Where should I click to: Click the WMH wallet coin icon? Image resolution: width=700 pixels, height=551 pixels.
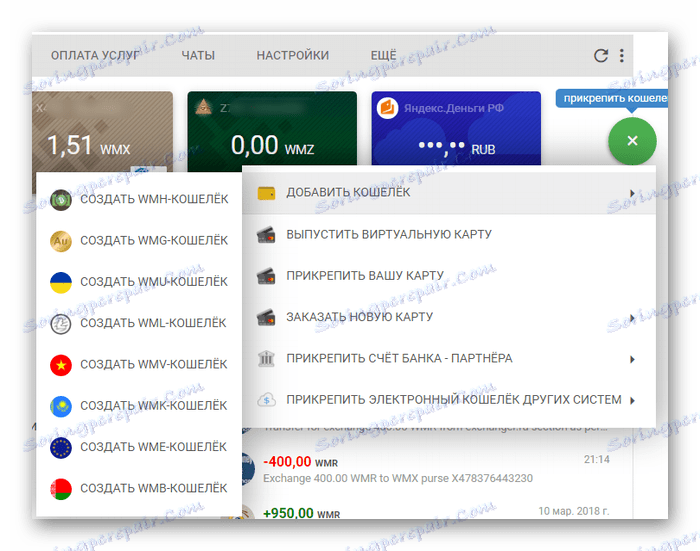tap(61, 200)
